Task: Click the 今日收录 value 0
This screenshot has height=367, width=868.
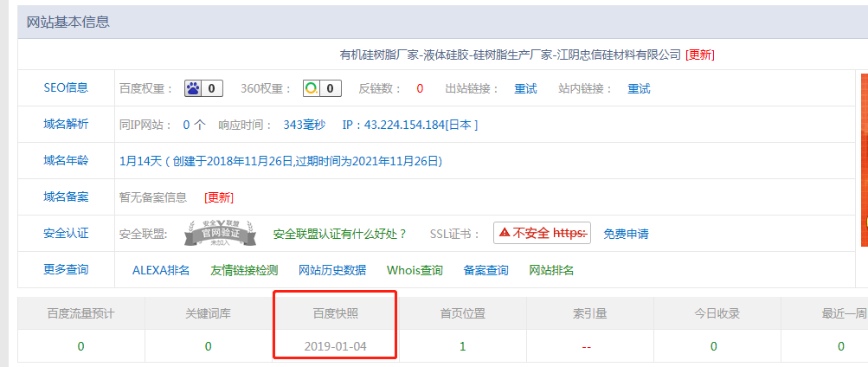Action: [x=714, y=347]
